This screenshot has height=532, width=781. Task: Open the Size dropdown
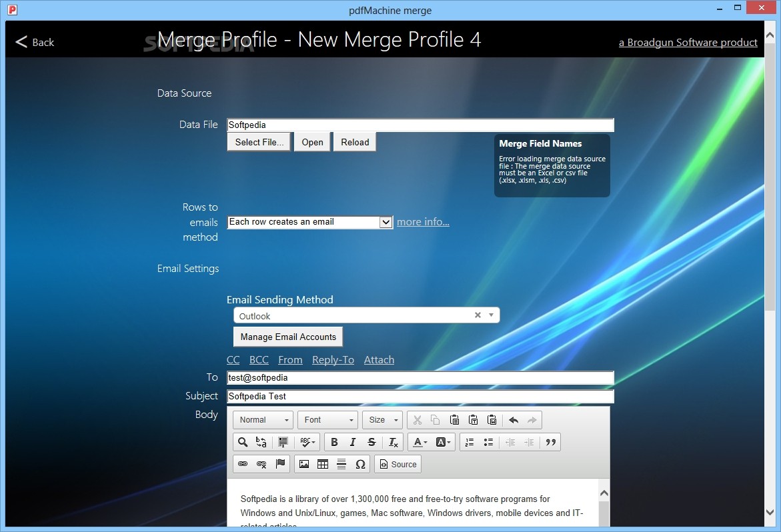[x=383, y=420]
